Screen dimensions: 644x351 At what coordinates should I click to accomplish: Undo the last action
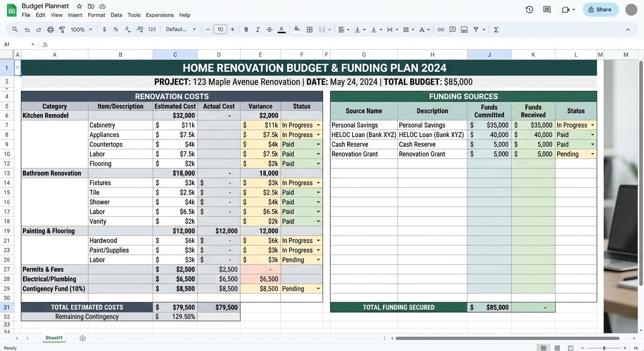coord(27,29)
